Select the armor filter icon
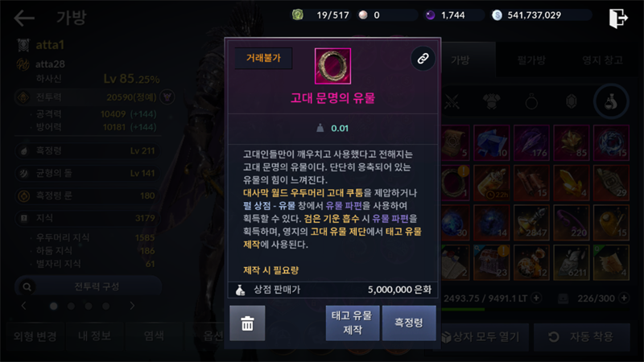The width and height of the screenshot is (644, 362). point(492,101)
